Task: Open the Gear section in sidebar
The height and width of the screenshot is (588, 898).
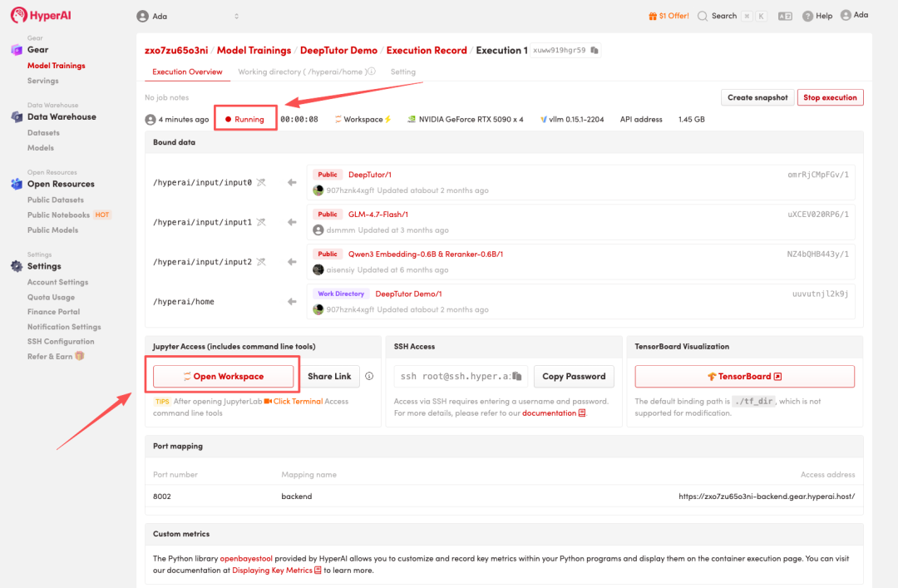Action: click(x=37, y=50)
